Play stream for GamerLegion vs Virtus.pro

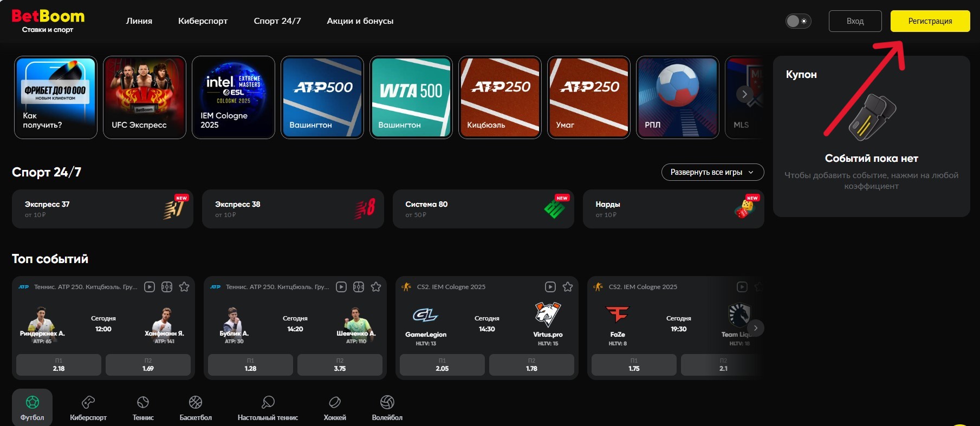pyautogui.click(x=550, y=287)
